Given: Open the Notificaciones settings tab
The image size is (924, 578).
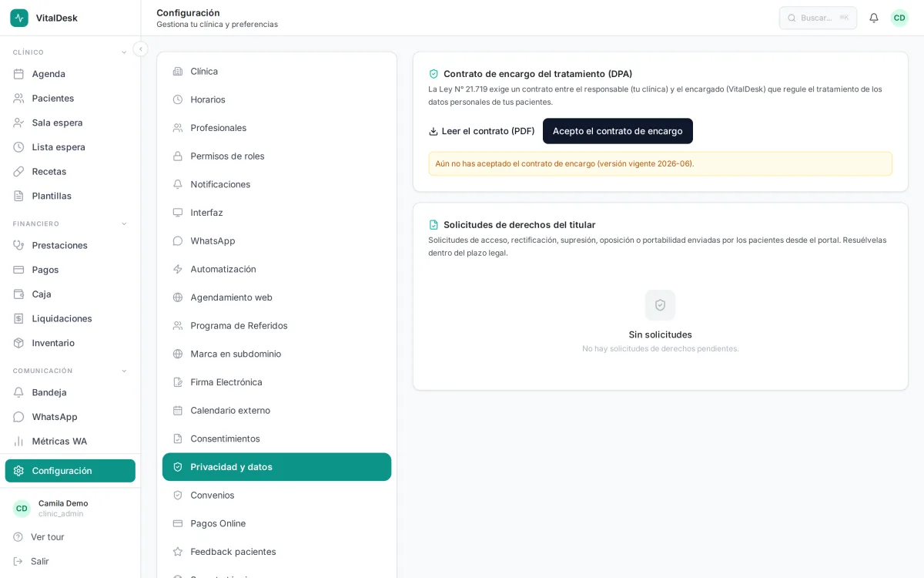Looking at the screenshot, I should (276, 184).
